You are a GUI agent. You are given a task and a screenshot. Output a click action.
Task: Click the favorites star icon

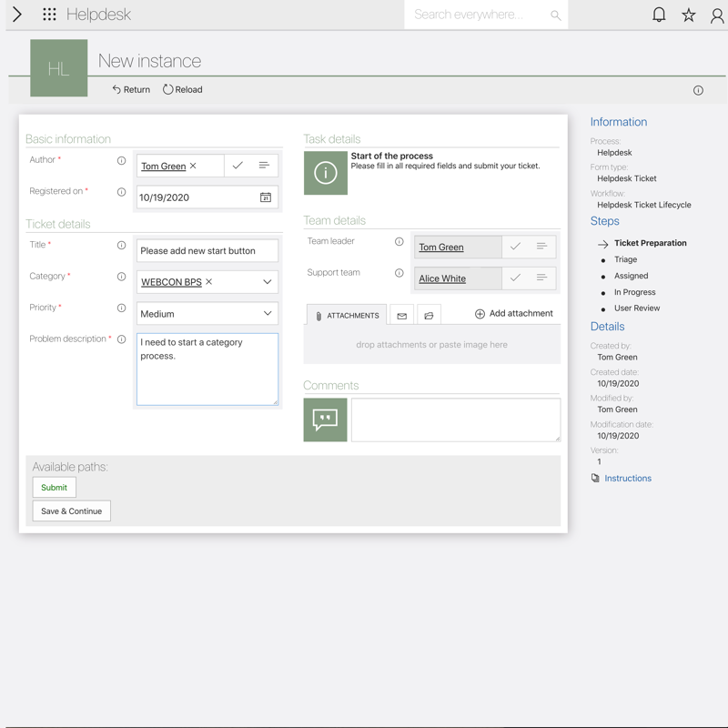[689, 15]
